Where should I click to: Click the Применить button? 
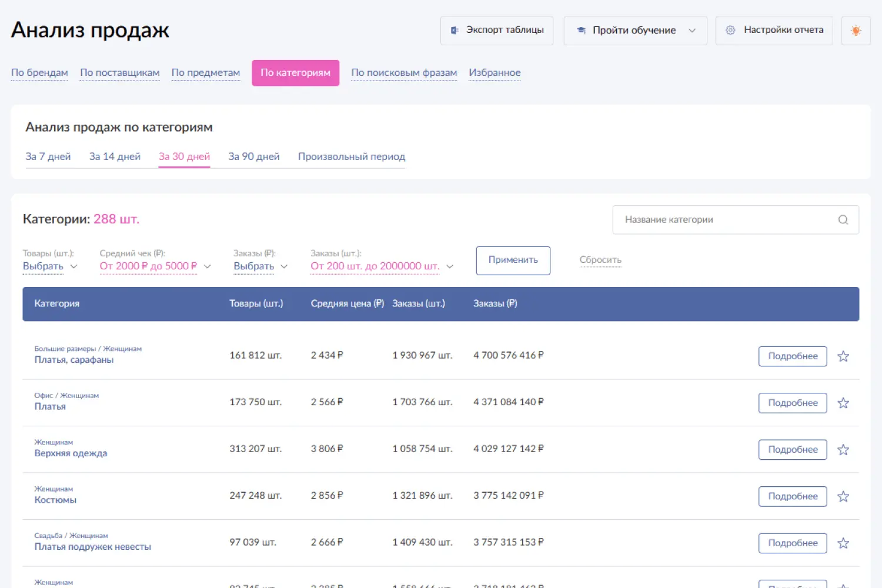coord(513,260)
